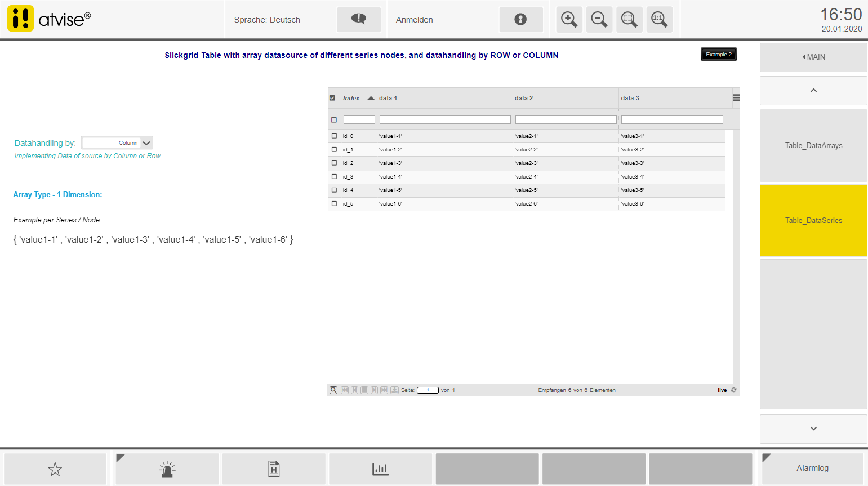
Task: Go to last page in table pager
Action: [x=384, y=390]
